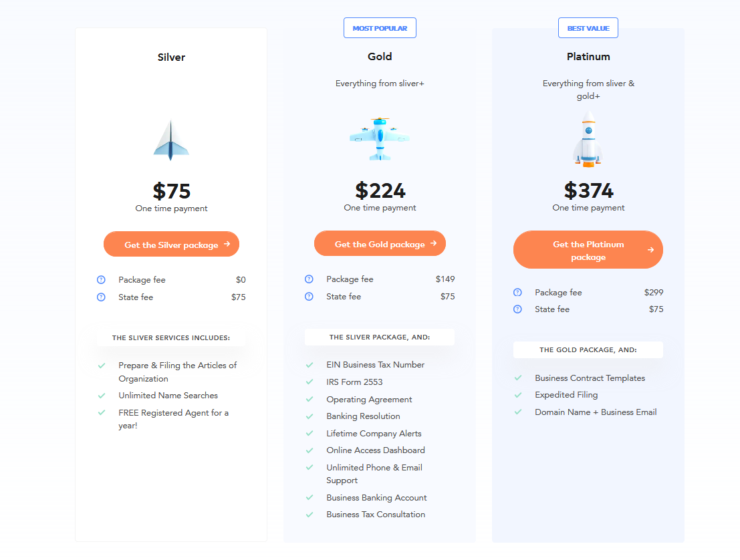Viewport: 740px width, 560px height.
Task: Click the airplane Gold illustration
Action: tap(380, 139)
